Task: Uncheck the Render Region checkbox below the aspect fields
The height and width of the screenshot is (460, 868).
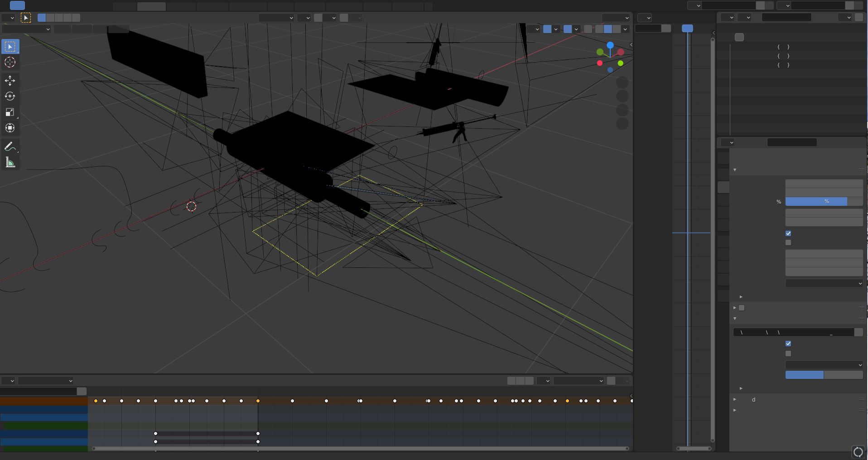Action: click(x=788, y=233)
